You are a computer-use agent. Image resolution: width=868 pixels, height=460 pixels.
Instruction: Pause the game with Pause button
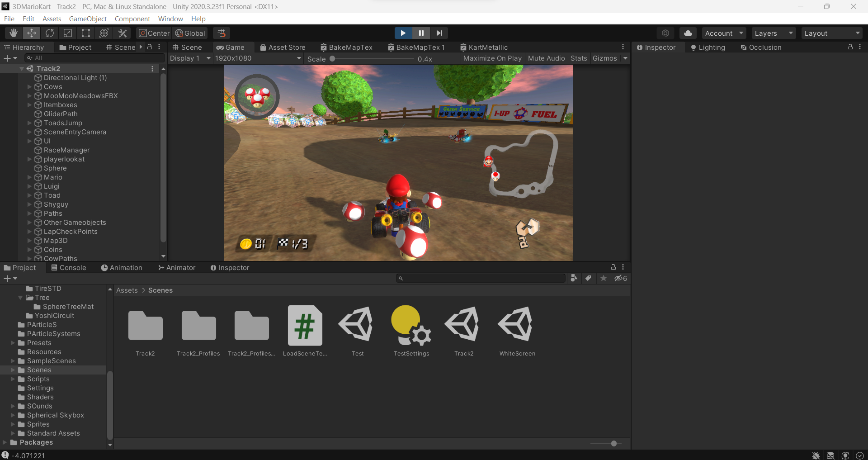pos(421,33)
